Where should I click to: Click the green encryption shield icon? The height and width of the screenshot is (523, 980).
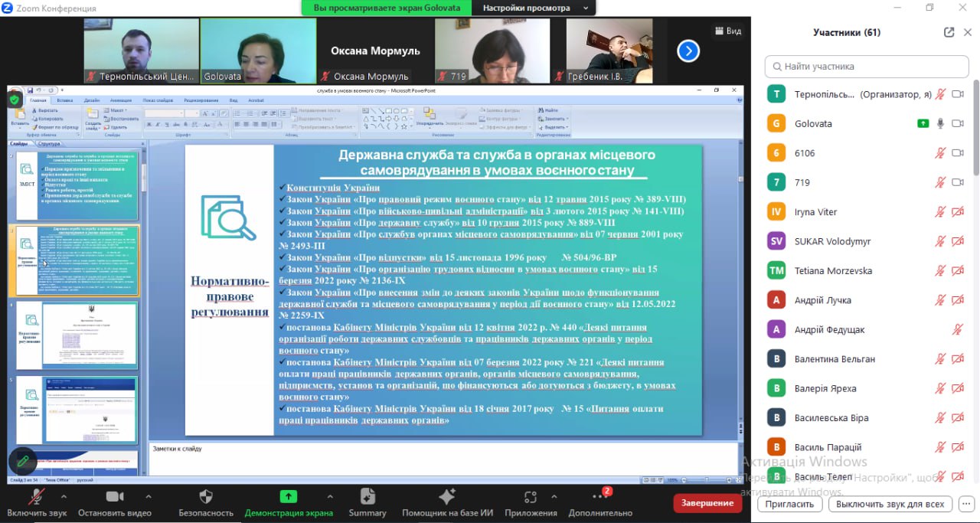15,100
